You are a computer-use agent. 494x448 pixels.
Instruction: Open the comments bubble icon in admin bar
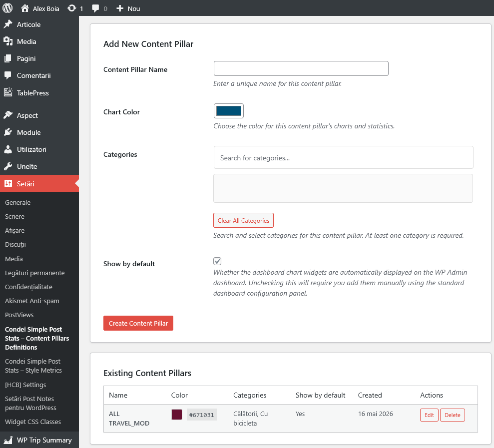tap(95, 8)
